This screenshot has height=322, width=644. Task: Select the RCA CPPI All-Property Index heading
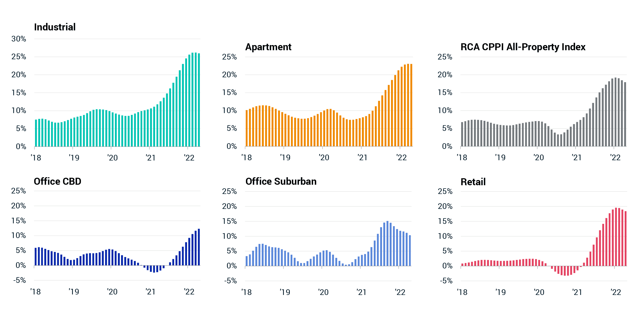click(x=523, y=47)
